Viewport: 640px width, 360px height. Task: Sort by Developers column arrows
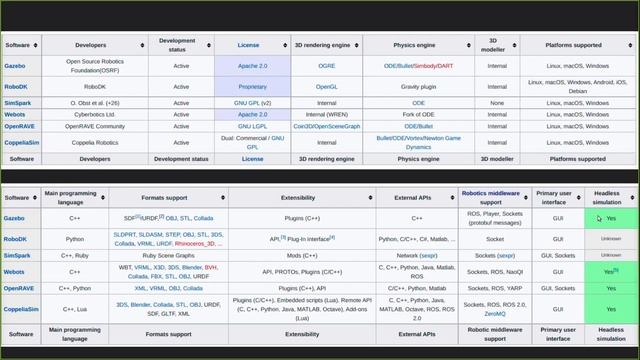point(142,45)
